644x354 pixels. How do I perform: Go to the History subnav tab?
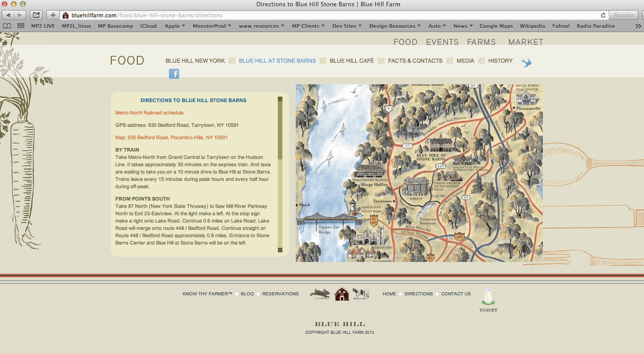500,61
